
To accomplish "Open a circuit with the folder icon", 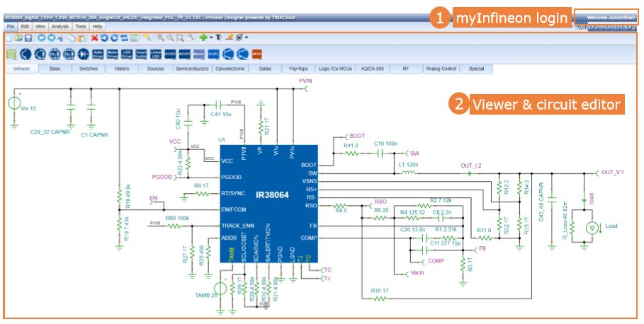I will click(18, 37).
